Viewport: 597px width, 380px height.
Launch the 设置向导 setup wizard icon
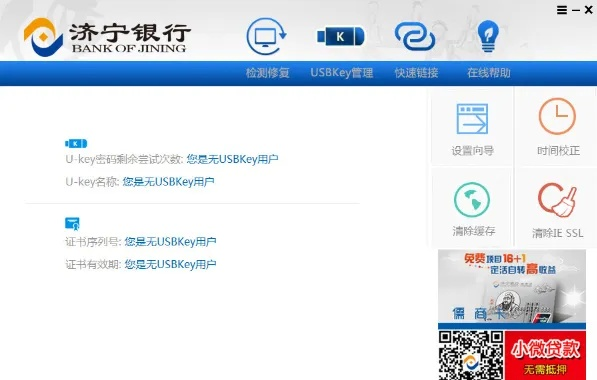(x=472, y=119)
